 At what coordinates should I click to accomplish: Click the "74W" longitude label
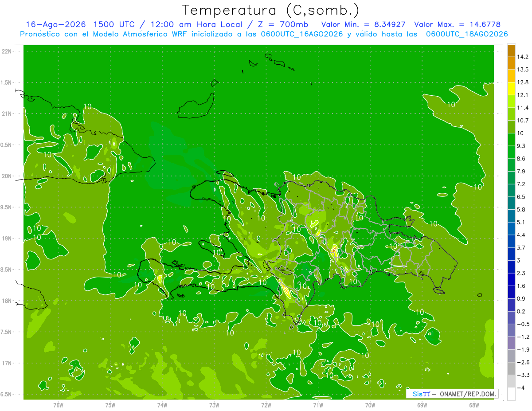162,404
